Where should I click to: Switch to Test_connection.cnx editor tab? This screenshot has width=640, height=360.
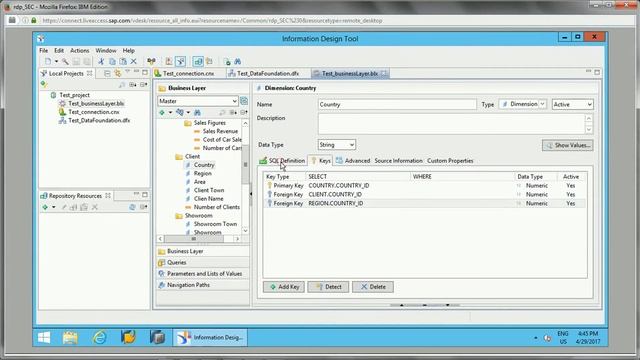click(188, 73)
